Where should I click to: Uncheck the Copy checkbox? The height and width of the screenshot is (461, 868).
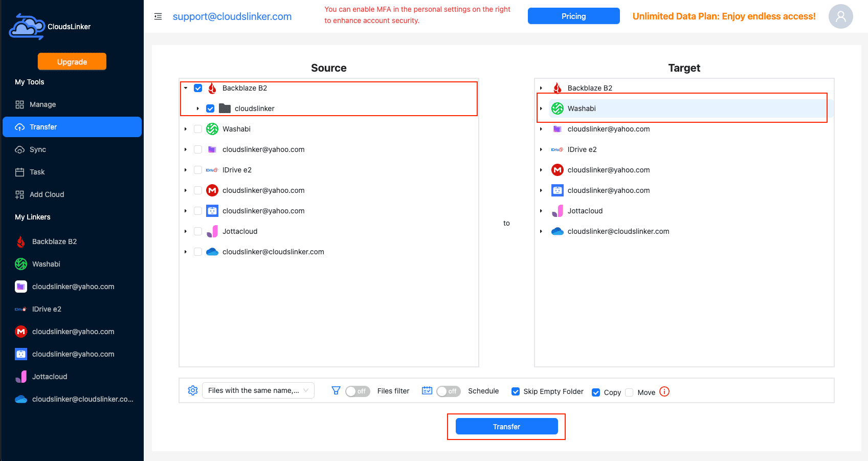596,392
